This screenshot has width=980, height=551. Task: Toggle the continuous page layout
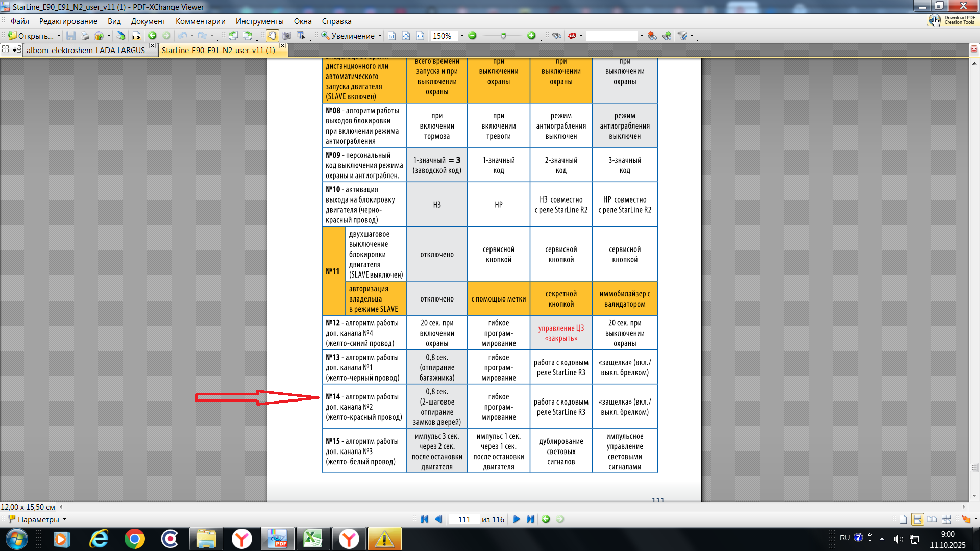(918, 519)
